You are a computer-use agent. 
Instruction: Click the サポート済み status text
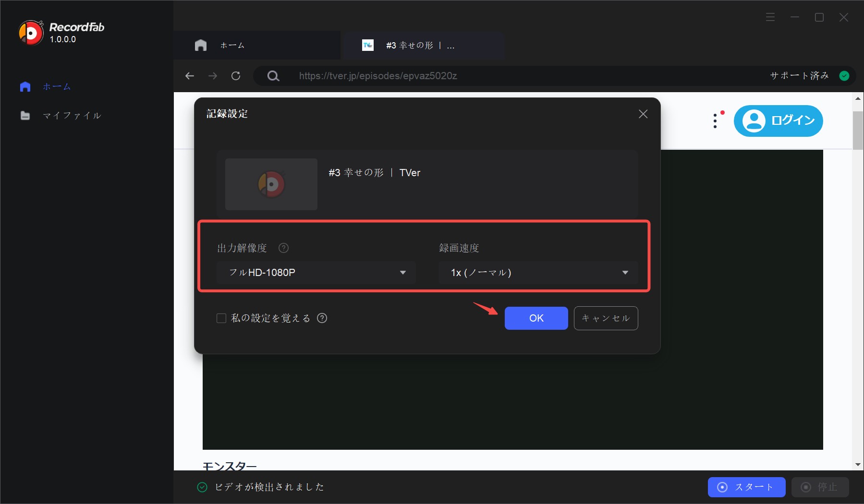click(x=799, y=76)
